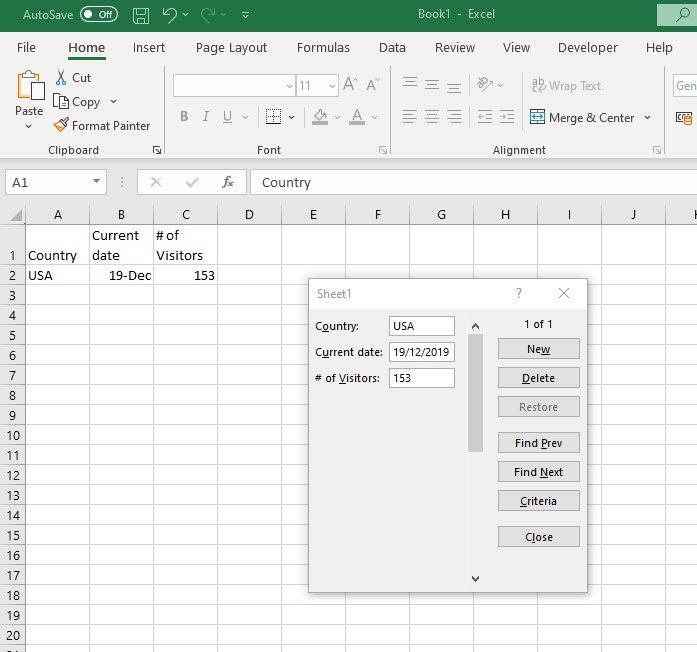Screen dimensions: 697x652
Task: Click Increase Indent icon
Action: 507,117
